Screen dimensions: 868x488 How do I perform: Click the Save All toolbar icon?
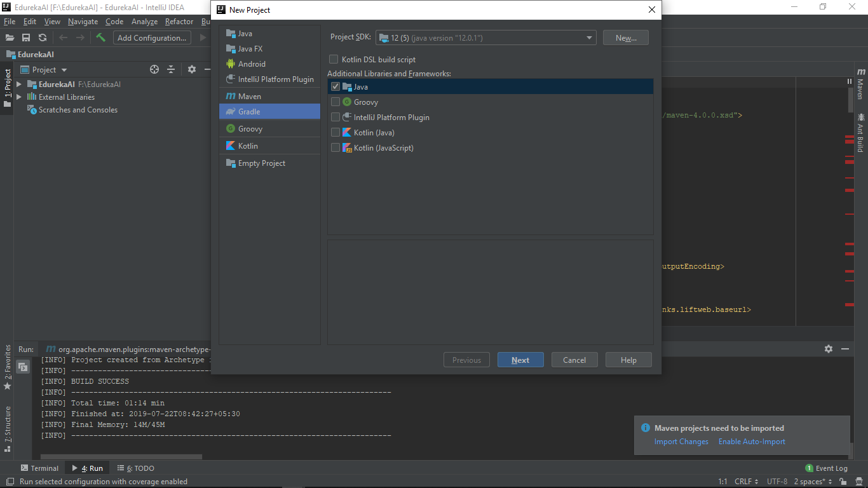[x=26, y=37]
